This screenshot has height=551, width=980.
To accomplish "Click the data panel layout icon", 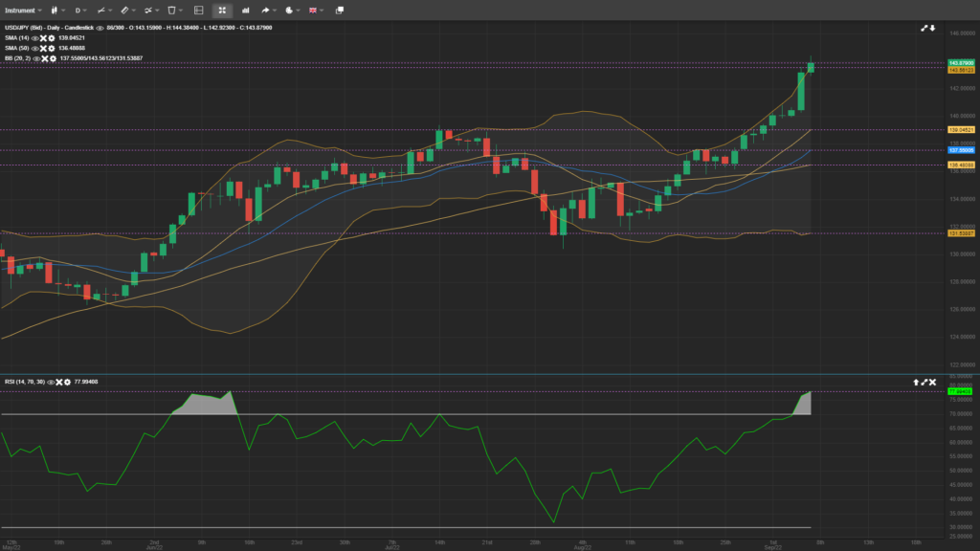I will tap(198, 10).
